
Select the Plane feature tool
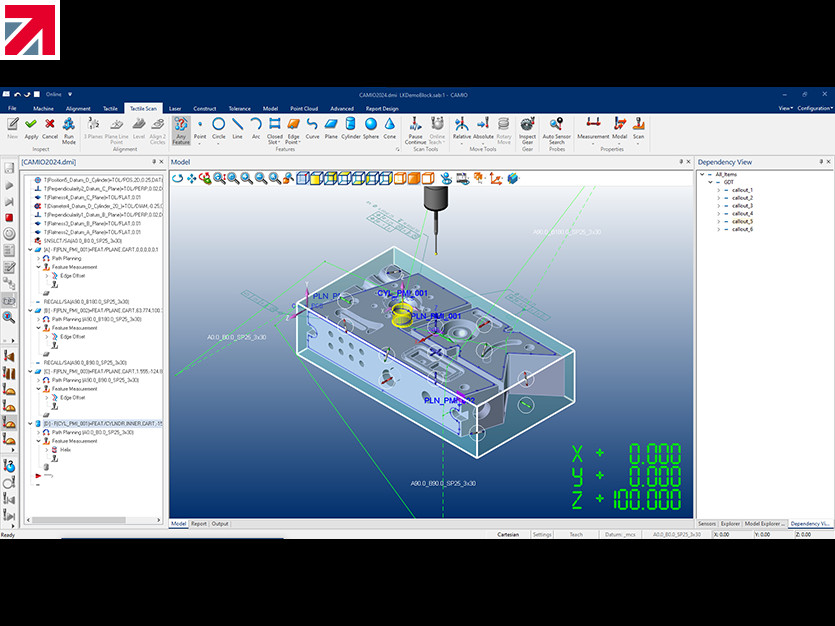[331, 128]
